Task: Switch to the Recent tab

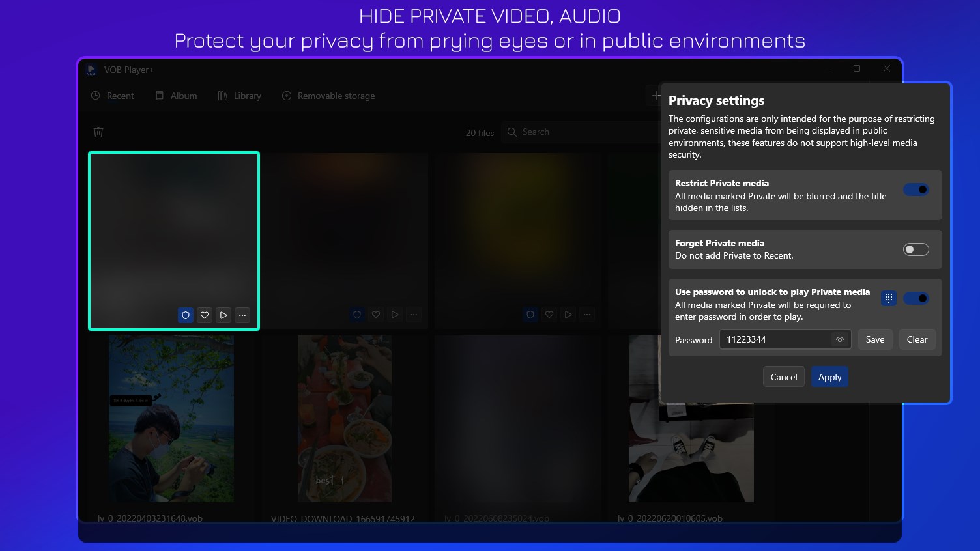Action: pos(112,96)
